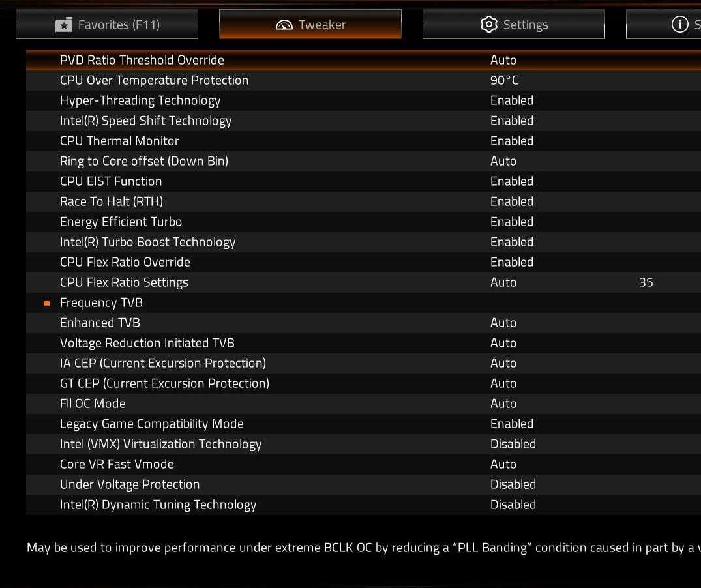This screenshot has width=701, height=588.
Task: Click the star icon on Favorites tab
Action: [64, 25]
